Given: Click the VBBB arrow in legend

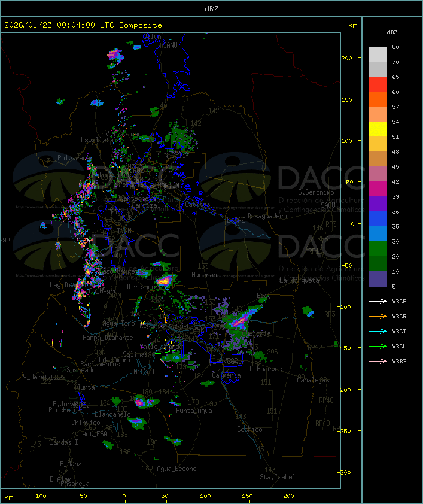Looking at the screenshot, I should [x=378, y=362].
